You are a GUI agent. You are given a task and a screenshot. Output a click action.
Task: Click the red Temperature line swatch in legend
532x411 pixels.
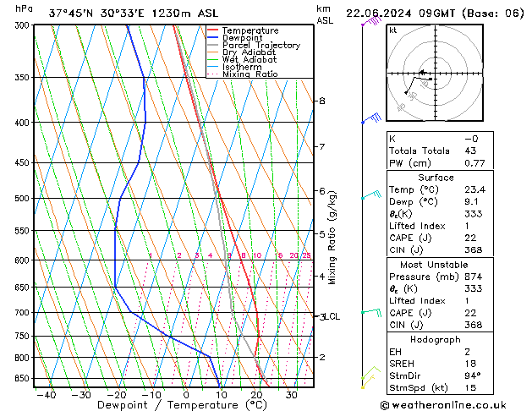pyautogui.click(x=213, y=30)
